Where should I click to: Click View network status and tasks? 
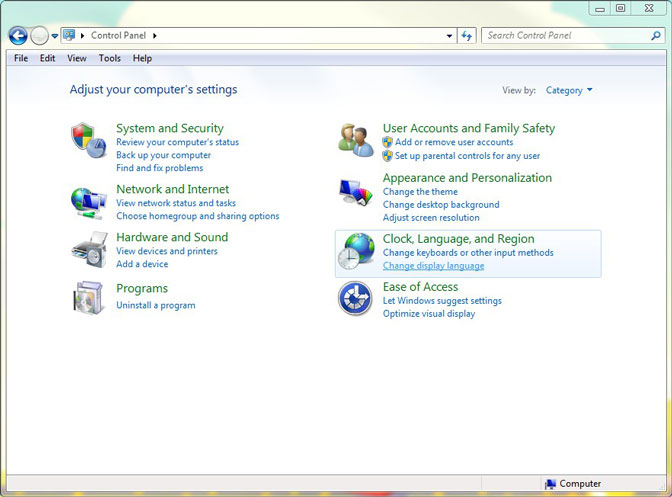pyautogui.click(x=176, y=203)
